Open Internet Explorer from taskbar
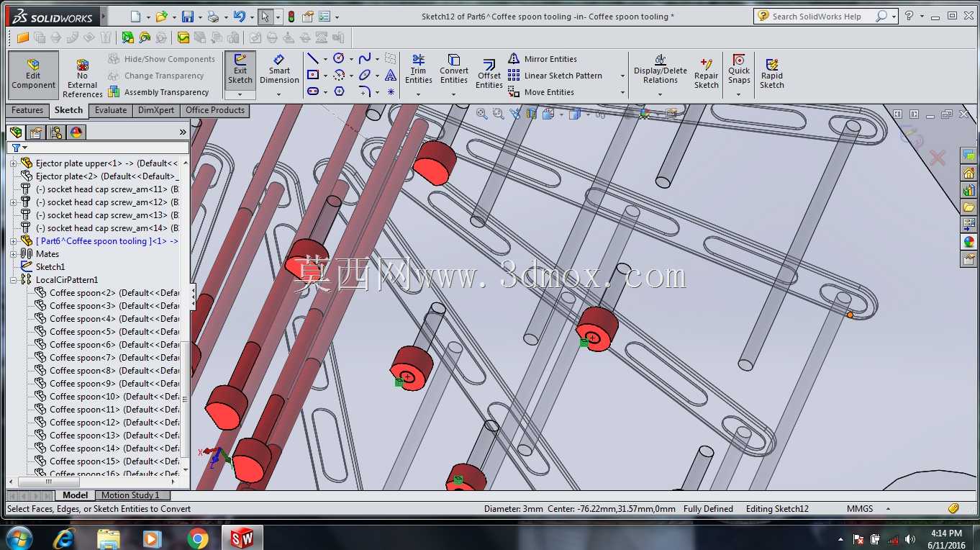This screenshot has height=550, width=980. pyautogui.click(x=65, y=538)
